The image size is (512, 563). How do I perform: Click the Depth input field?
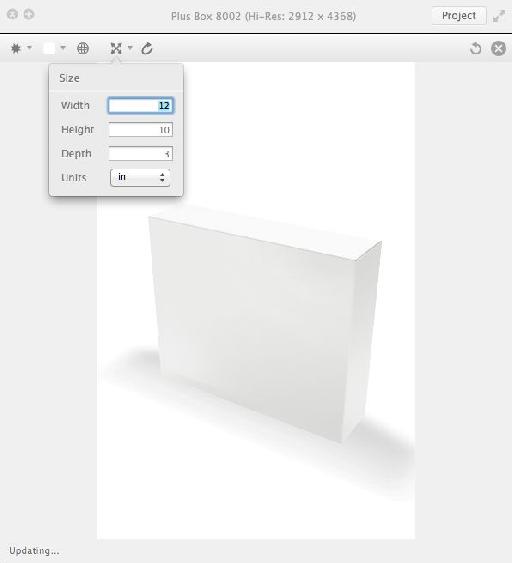(x=141, y=154)
